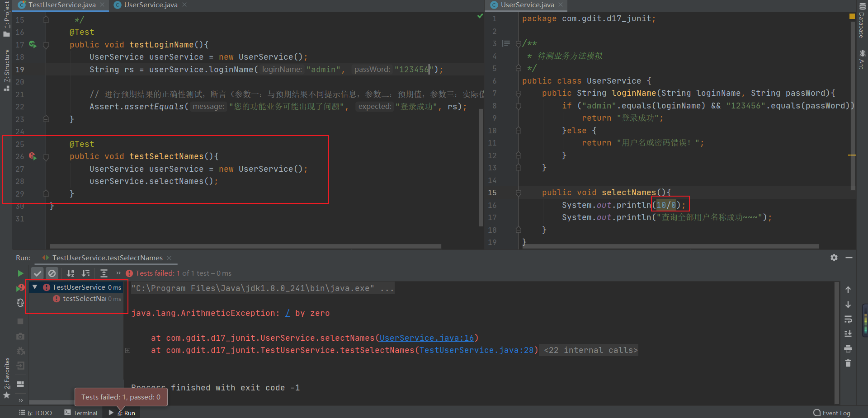Open hidden toolbar actions via chevron

tap(118, 273)
